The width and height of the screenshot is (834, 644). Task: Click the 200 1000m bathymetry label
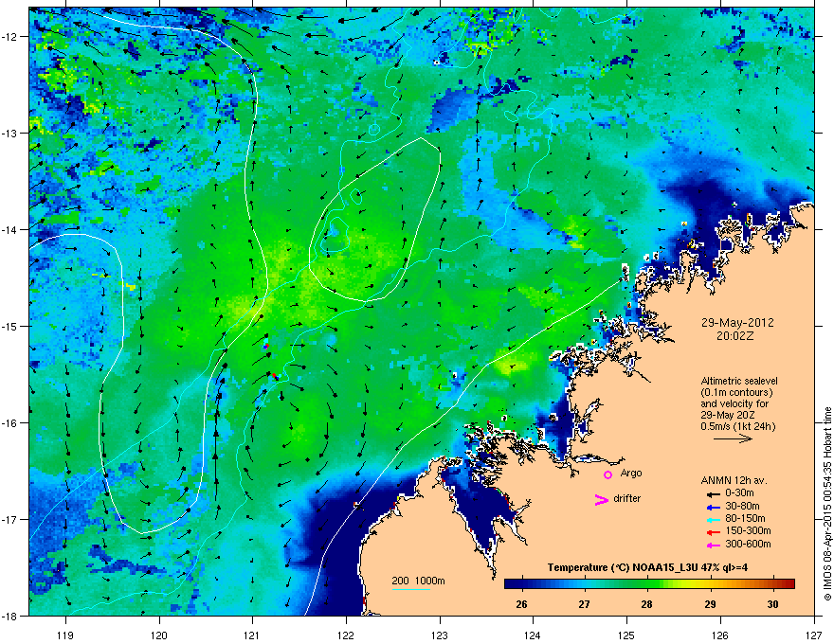418,581
